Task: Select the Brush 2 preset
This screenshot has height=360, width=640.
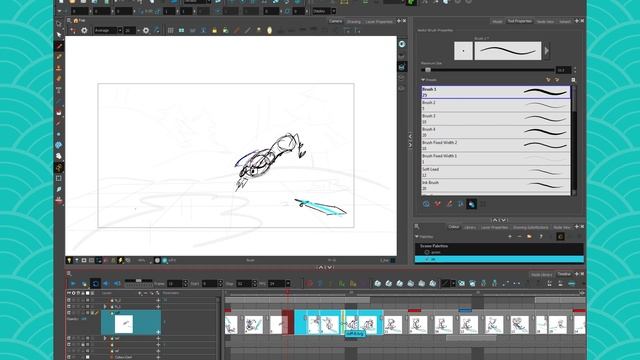Action: pos(496,105)
